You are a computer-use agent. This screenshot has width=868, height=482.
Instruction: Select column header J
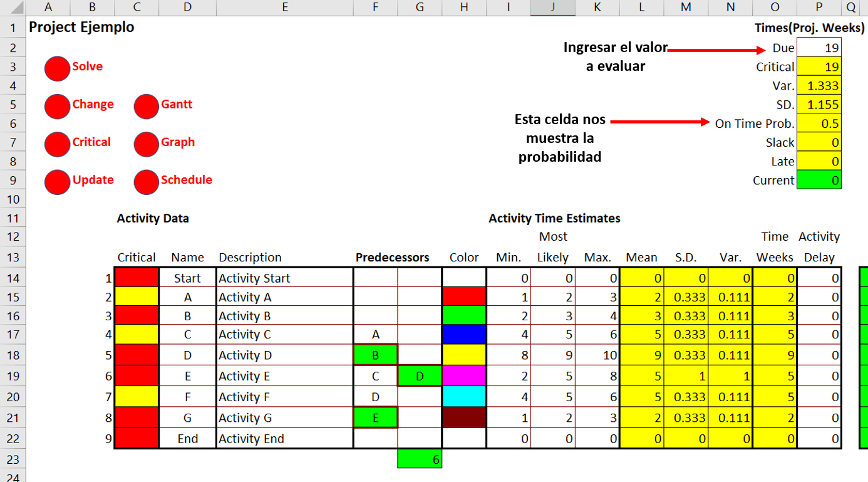552,7
